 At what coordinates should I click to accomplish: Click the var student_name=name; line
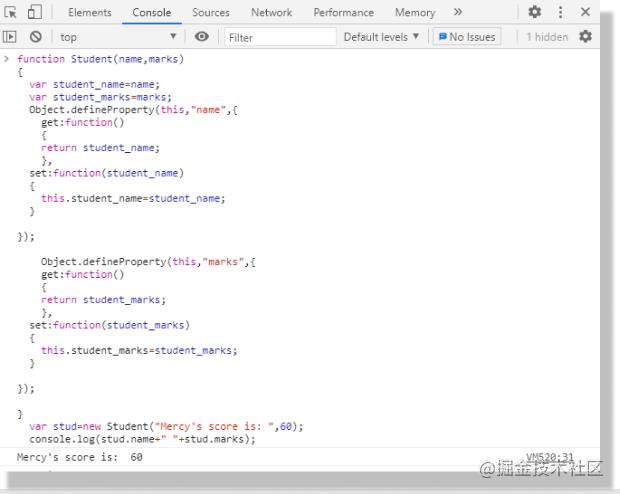pos(95,85)
